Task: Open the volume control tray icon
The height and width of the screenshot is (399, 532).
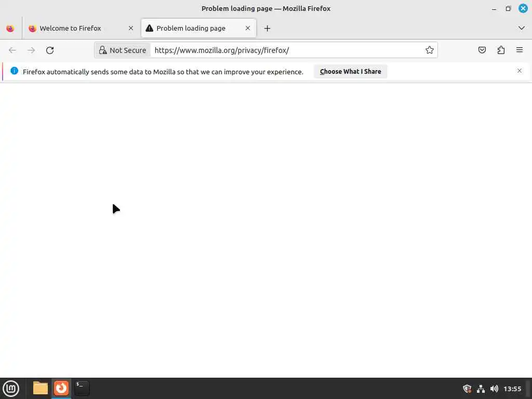Action: [494, 389]
